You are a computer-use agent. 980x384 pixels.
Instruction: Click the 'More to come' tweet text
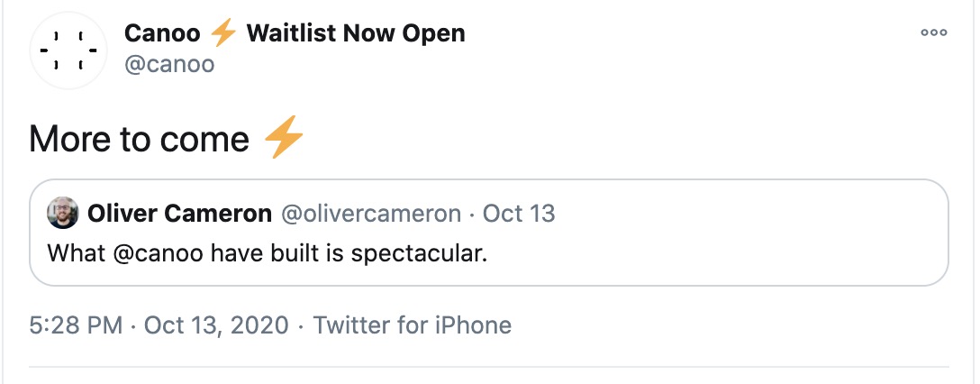point(139,140)
